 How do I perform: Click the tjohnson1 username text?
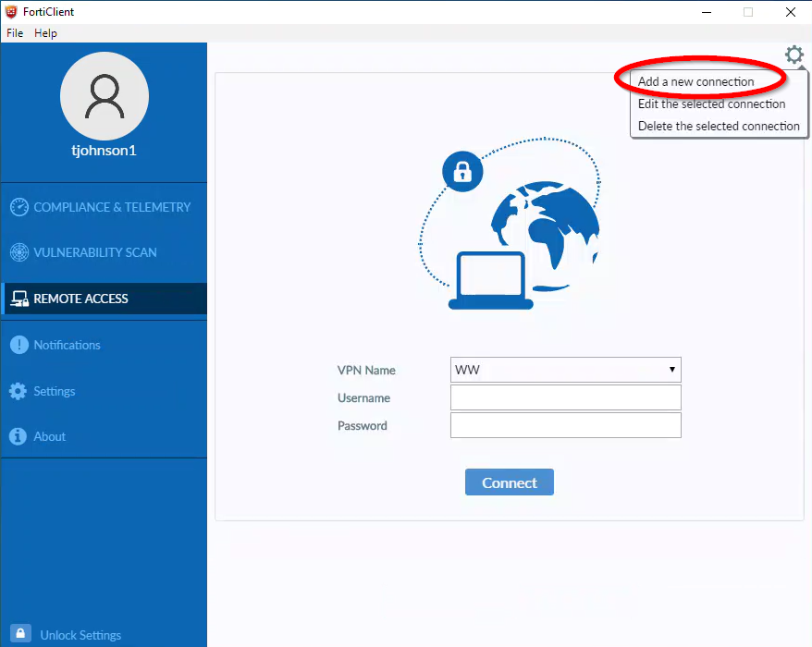[x=104, y=151]
